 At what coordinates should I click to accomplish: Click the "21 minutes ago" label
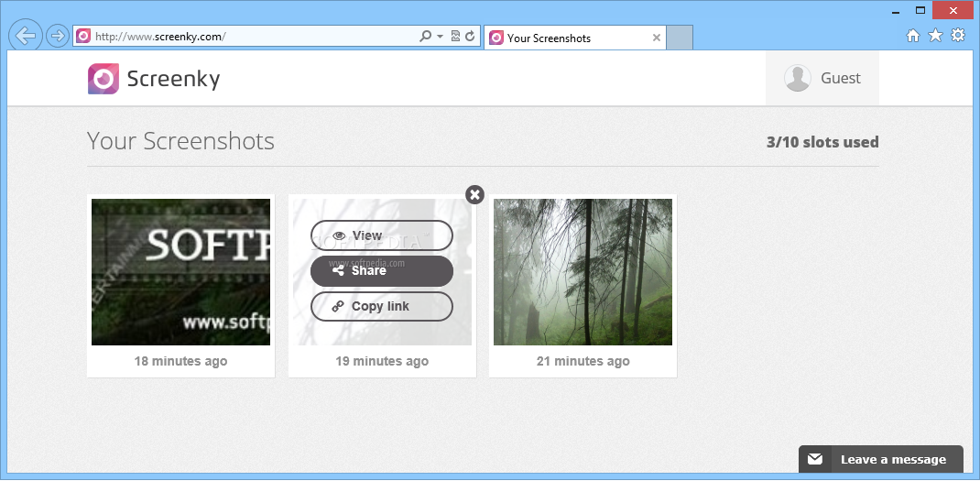pos(583,361)
